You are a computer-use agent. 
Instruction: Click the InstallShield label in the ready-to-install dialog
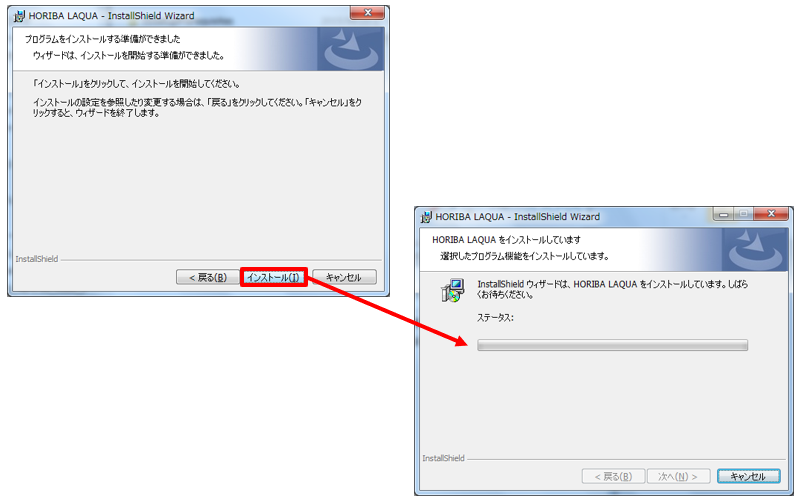click(37, 259)
